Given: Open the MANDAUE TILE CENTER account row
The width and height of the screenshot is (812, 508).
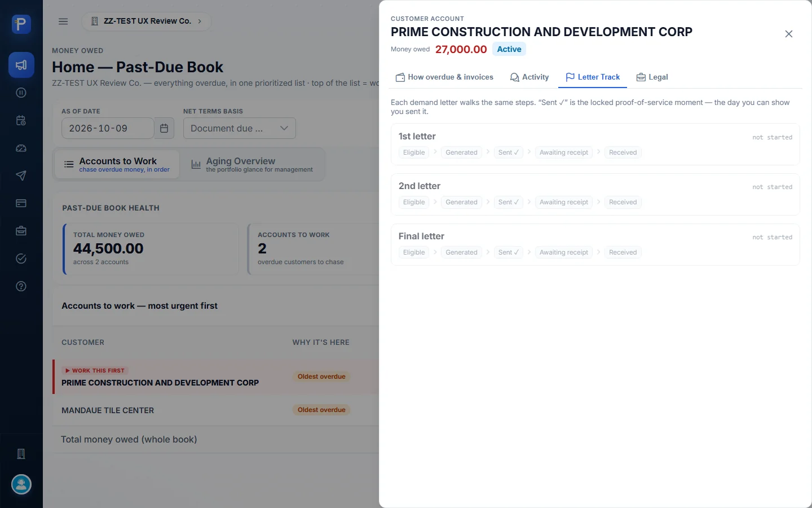Looking at the screenshot, I should coord(216,410).
